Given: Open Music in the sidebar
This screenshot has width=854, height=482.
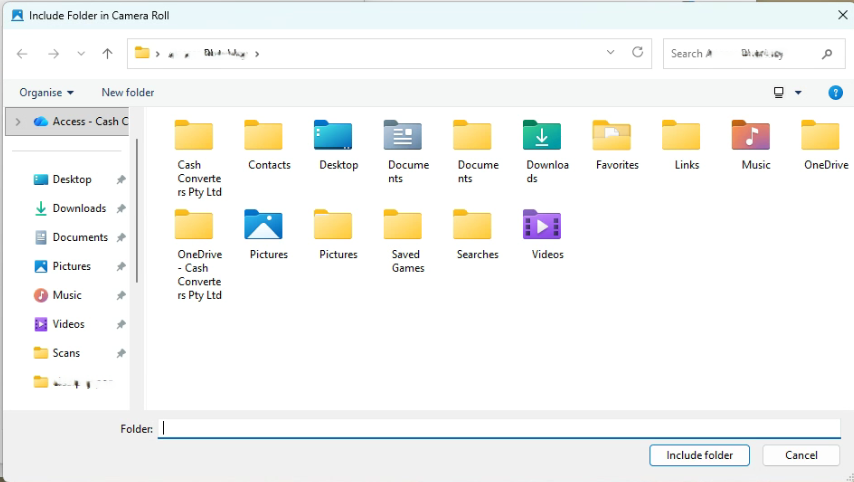Looking at the screenshot, I should pos(66,295).
